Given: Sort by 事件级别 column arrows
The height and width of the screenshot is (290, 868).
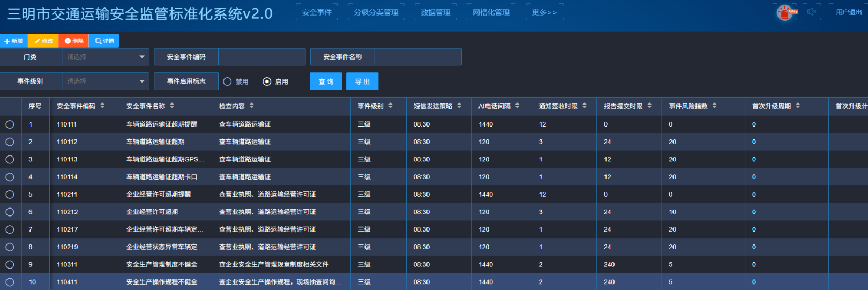Looking at the screenshot, I should 391,106.
